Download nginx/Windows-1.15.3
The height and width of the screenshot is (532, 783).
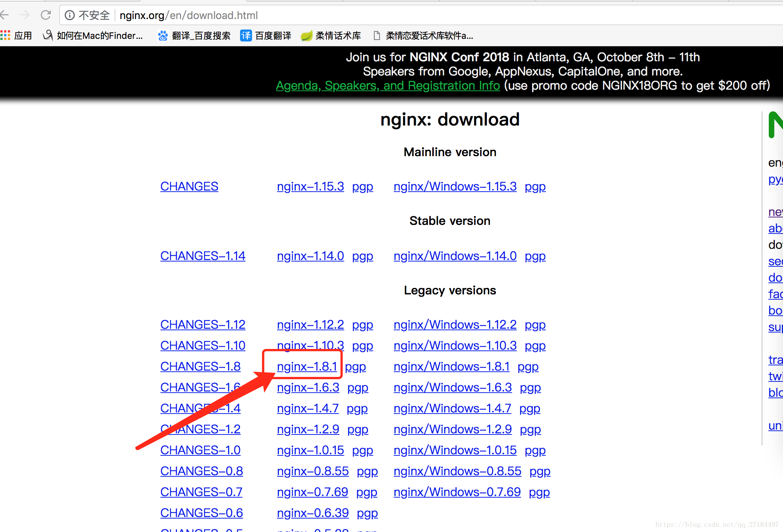pos(455,186)
